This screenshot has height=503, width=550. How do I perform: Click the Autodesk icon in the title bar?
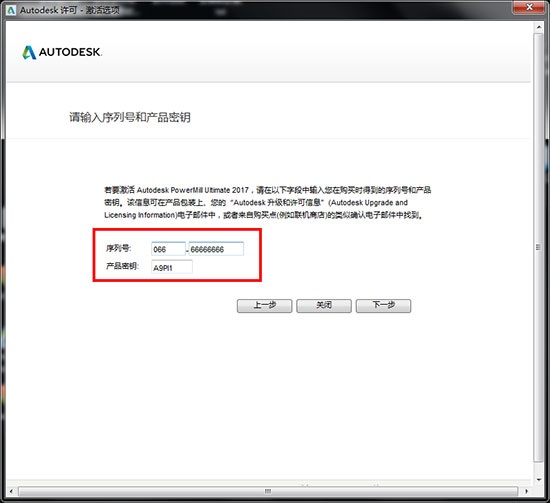[x=11, y=10]
